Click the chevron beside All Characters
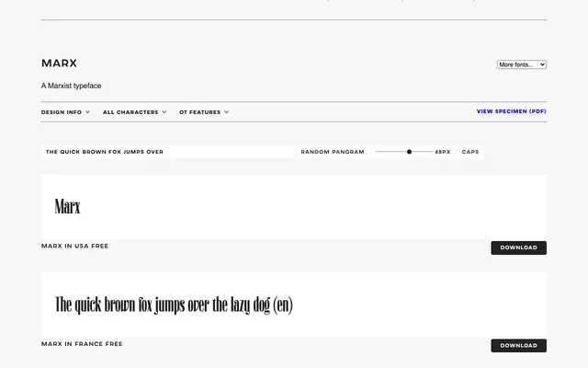 pos(164,112)
